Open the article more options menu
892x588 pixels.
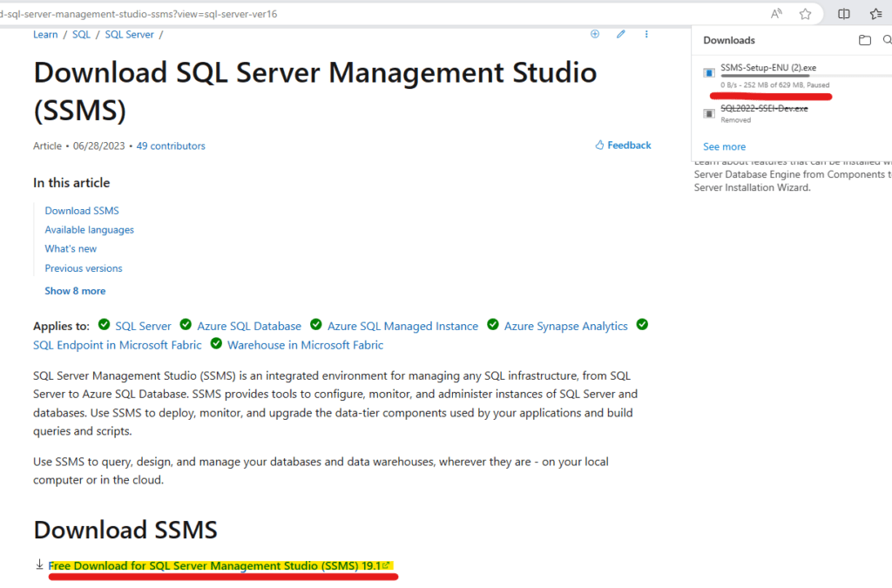click(x=646, y=34)
